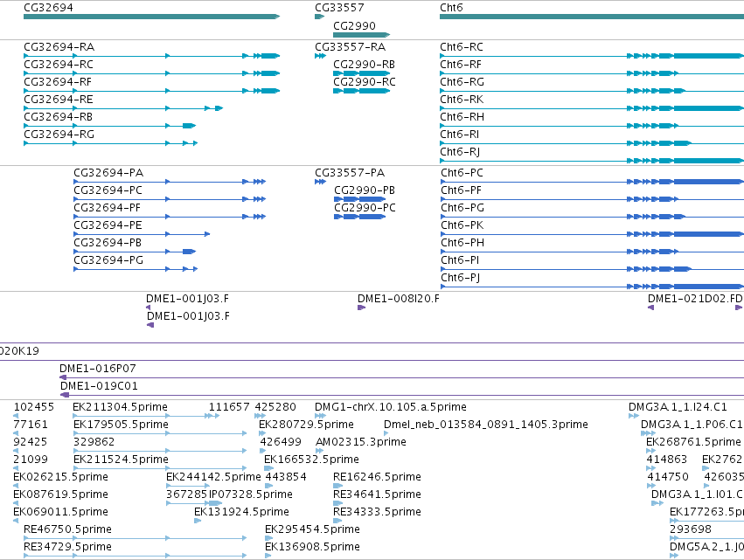Select BAC clone DME1-016P07

(x=401, y=378)
